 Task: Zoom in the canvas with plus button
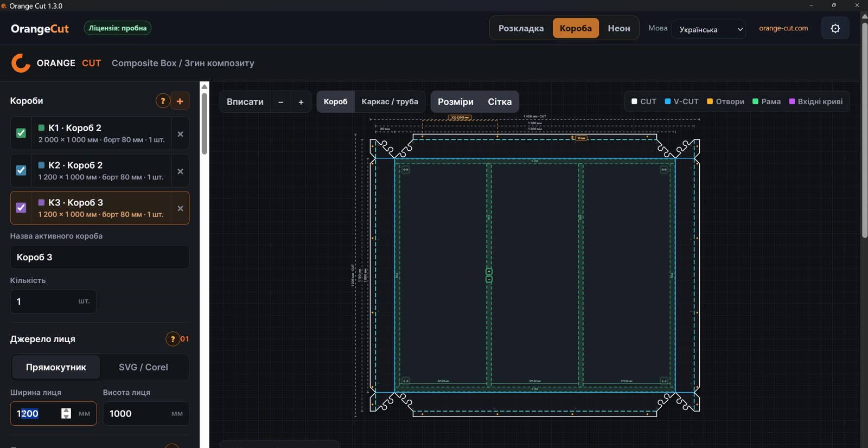click(301, 102)
